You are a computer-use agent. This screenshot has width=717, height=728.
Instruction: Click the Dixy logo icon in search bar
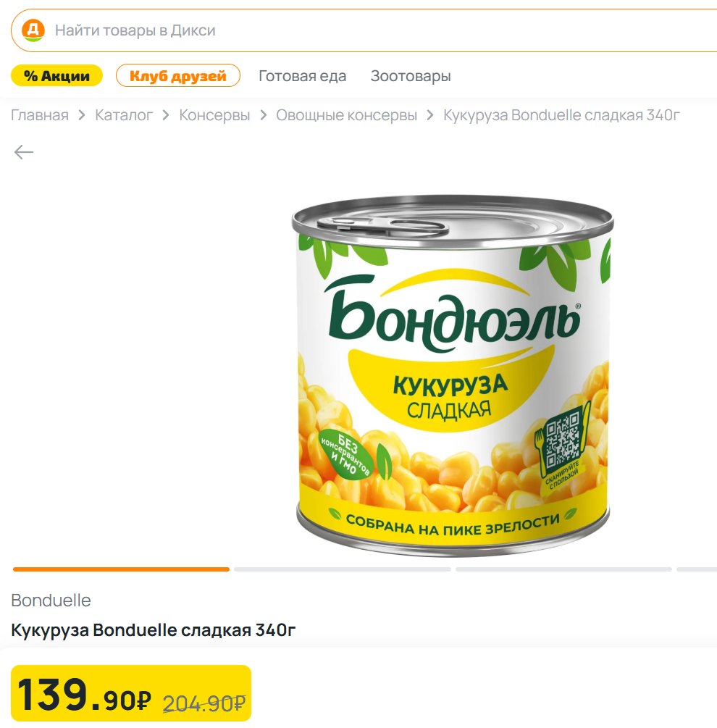pyautogui.click(x=33, y=30)
